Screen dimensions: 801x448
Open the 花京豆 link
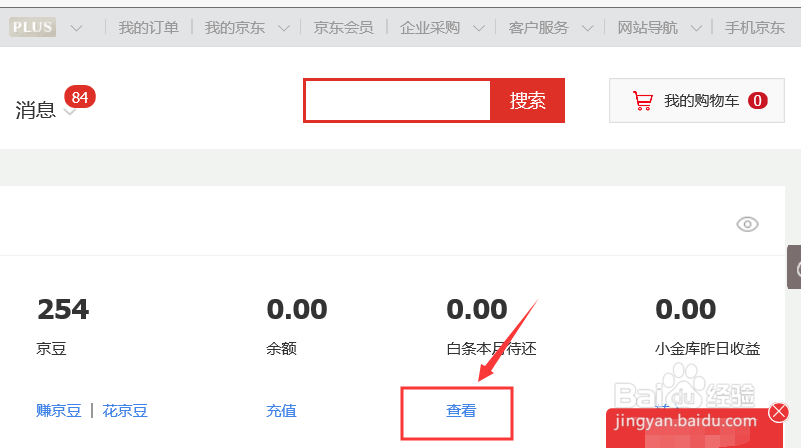(125, 411)
